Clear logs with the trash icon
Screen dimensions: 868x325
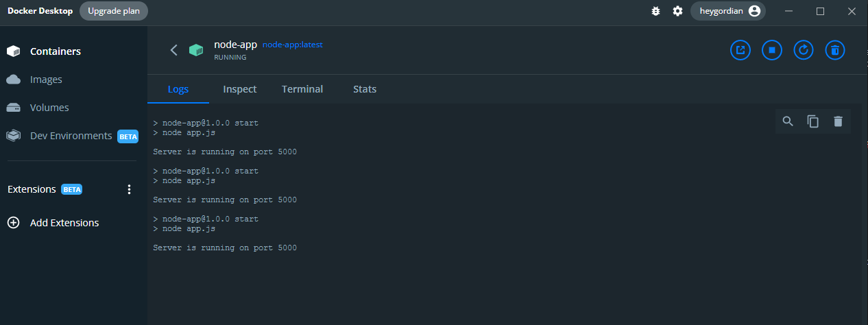(x=838, y=121)
